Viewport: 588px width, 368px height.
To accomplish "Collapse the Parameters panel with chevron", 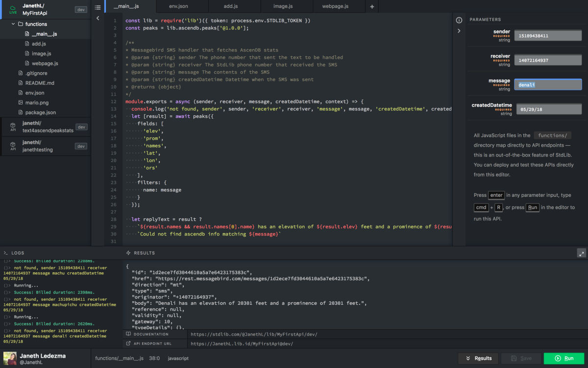I will click(x=459, y=31).
